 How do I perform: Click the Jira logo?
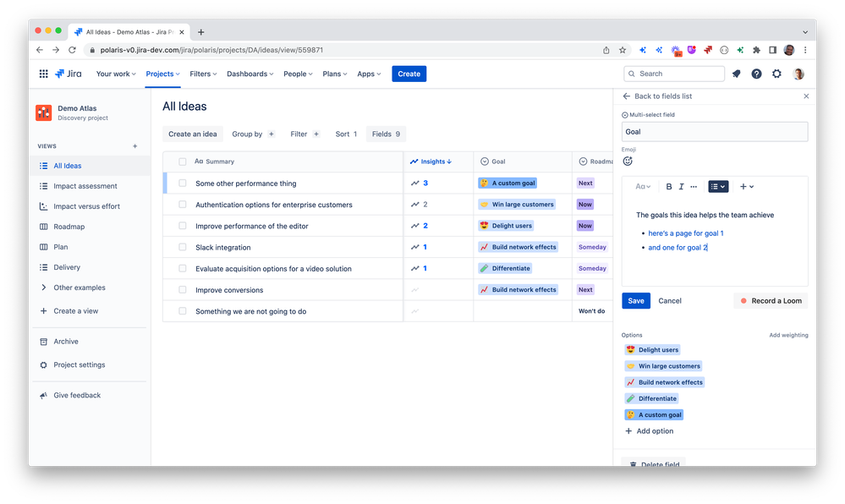(x=69, y=74)
